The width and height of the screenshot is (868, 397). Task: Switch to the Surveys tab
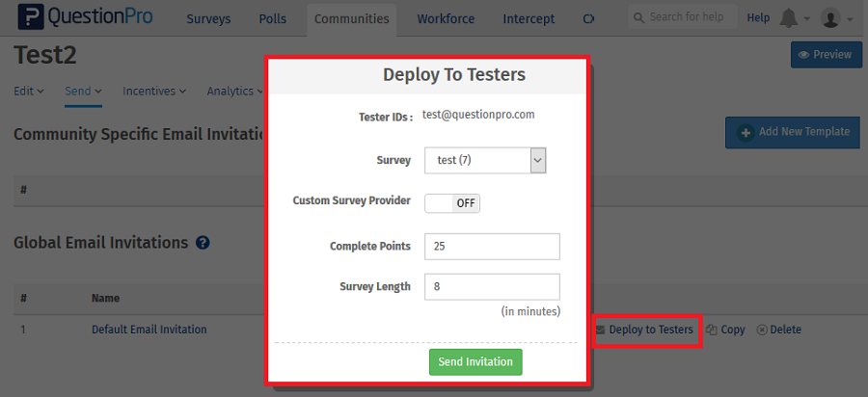pyautogui.click(x=208, y=18)
